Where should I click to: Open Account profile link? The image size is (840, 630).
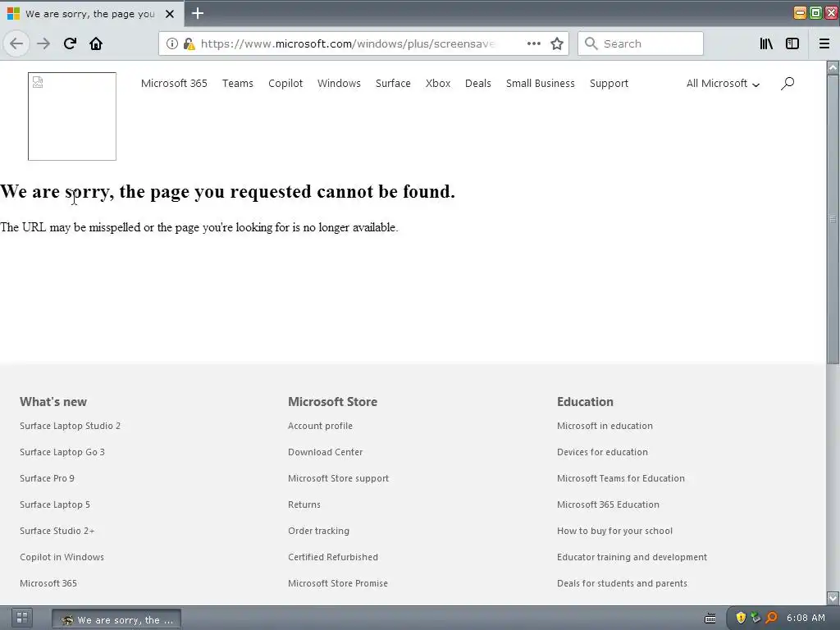tap(321, 426)
